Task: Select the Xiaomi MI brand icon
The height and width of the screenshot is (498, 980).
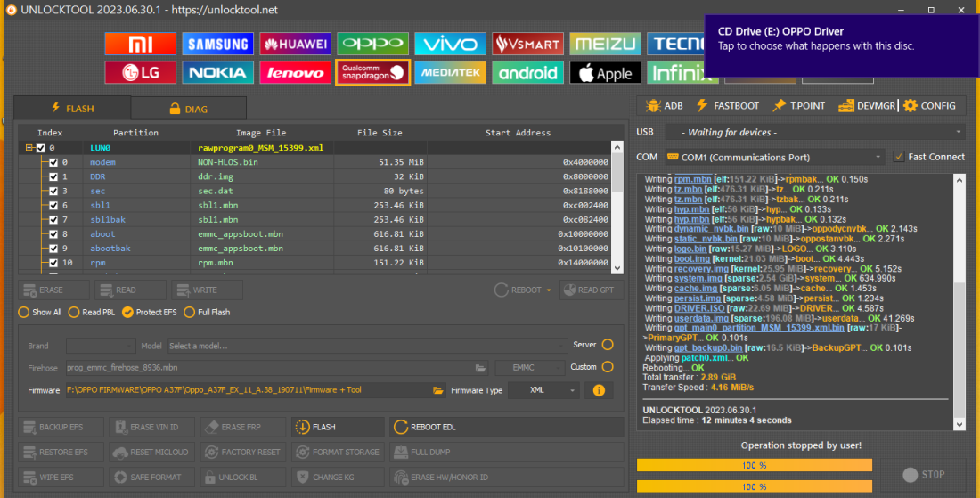Action: [141, 44]
